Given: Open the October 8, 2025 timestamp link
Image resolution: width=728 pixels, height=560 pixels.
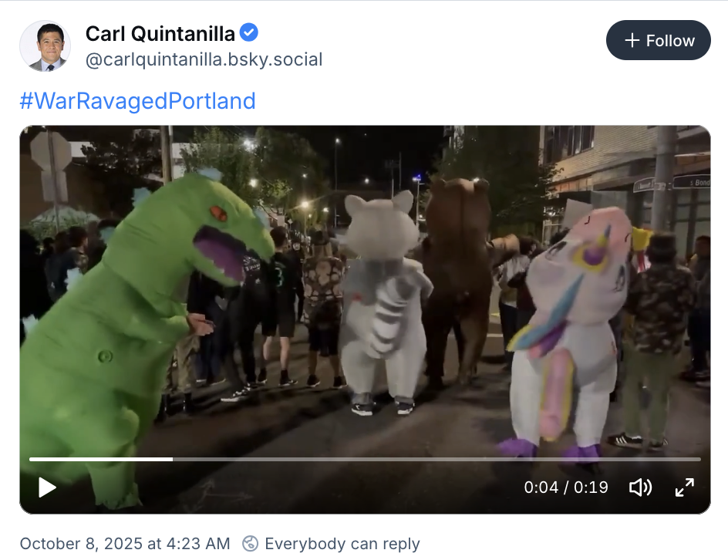Looking at the screenshot, I should 125,543.
